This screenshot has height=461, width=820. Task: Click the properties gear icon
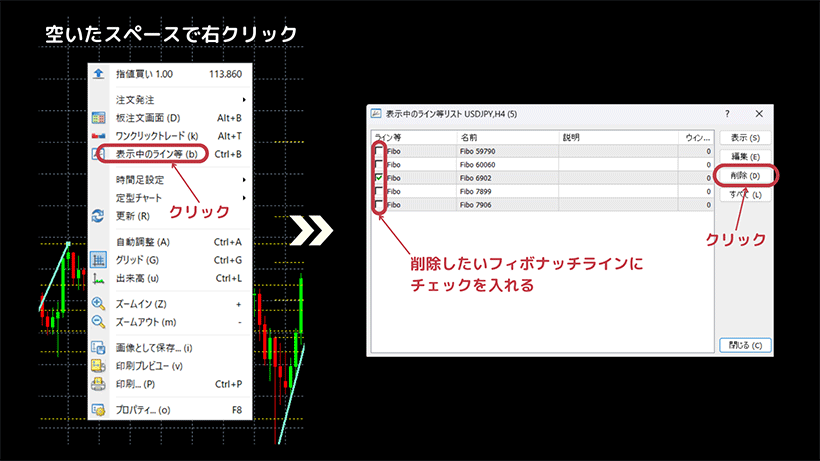(x=98, y=410)
